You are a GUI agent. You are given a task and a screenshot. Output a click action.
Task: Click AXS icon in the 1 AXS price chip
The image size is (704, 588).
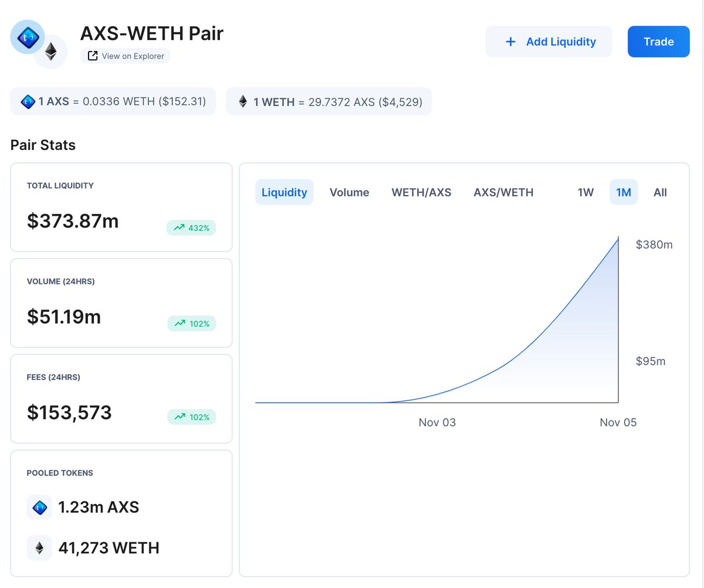28,101
